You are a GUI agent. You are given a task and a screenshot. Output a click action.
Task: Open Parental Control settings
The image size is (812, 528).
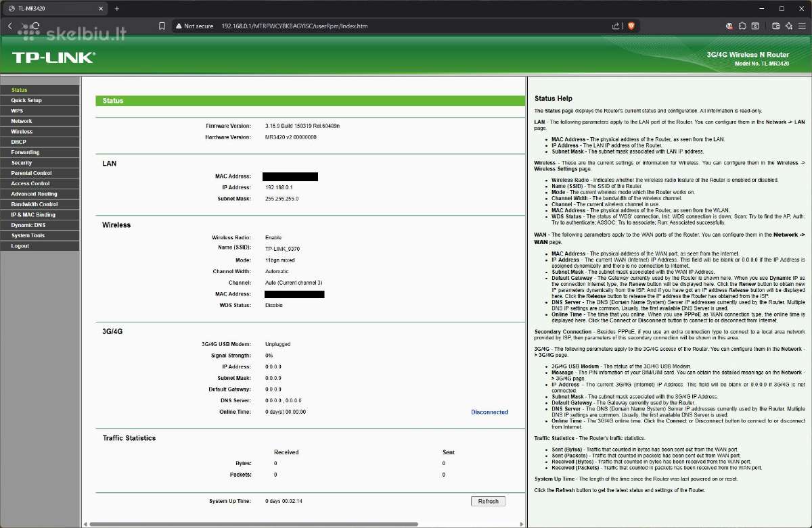click(40, 173)
